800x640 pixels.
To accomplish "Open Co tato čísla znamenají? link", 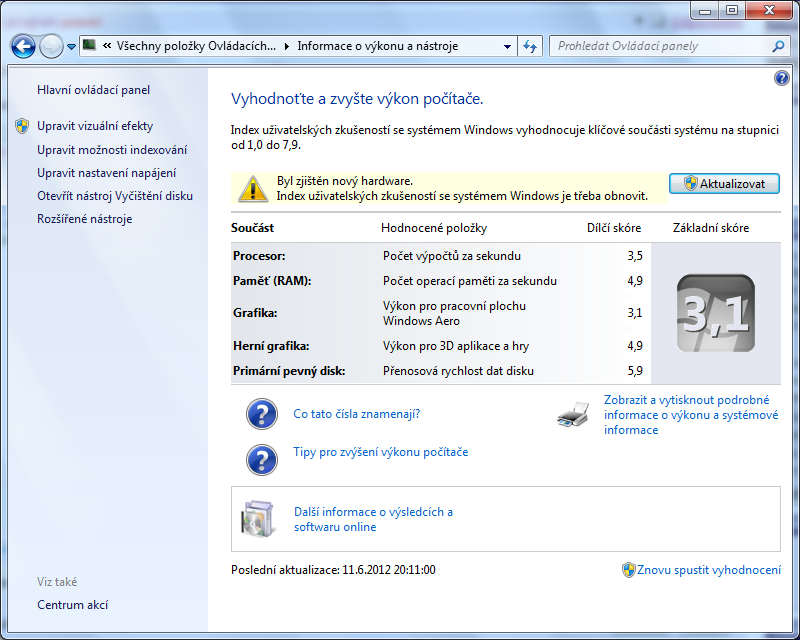I will click(357, 414).
